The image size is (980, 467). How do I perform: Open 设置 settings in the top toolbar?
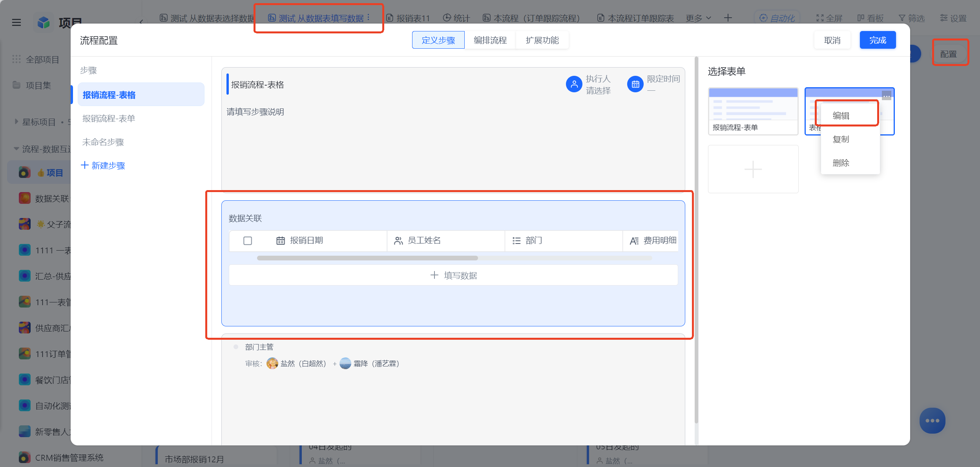[953, 18]
